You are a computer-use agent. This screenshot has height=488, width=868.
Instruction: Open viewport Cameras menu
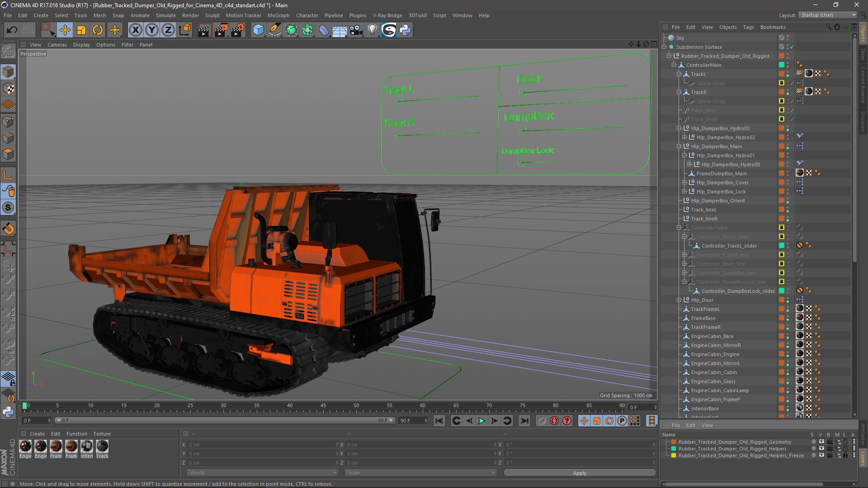pos(57,45)
